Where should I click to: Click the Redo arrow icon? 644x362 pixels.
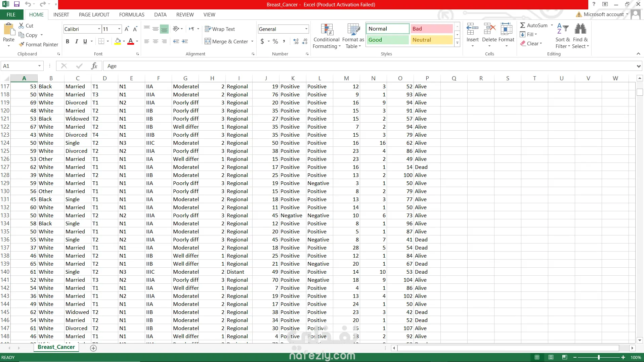point(43,4)
